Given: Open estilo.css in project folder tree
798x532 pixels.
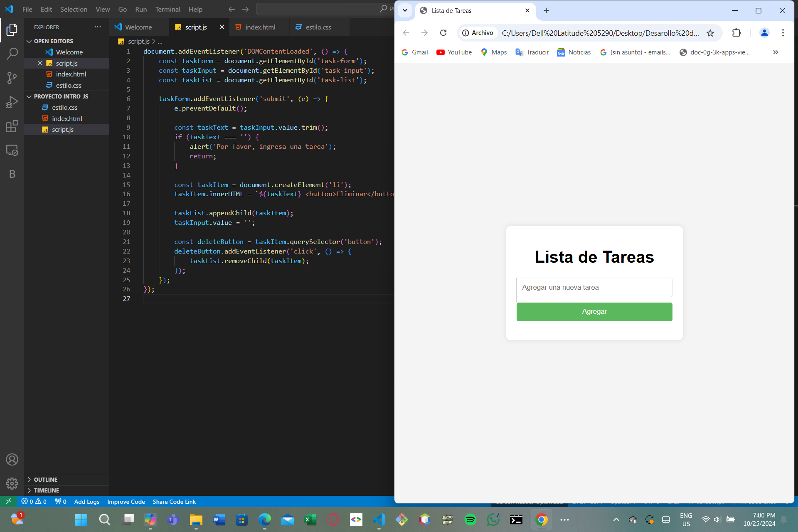Looking at the screenshot, I should tap(65, 107).
